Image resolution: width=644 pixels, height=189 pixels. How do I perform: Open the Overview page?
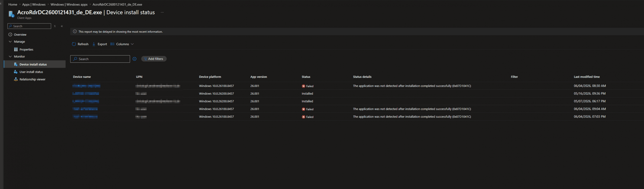click(20, 35)
